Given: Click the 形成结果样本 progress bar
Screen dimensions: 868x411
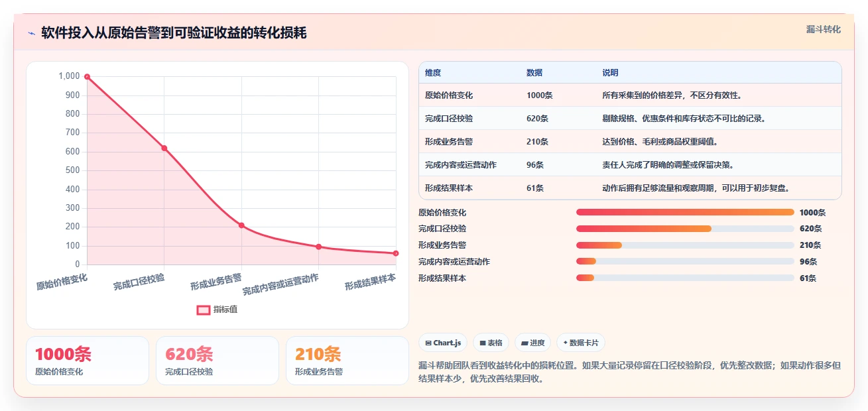Looking at the screenshot, I should coord(685,278).
